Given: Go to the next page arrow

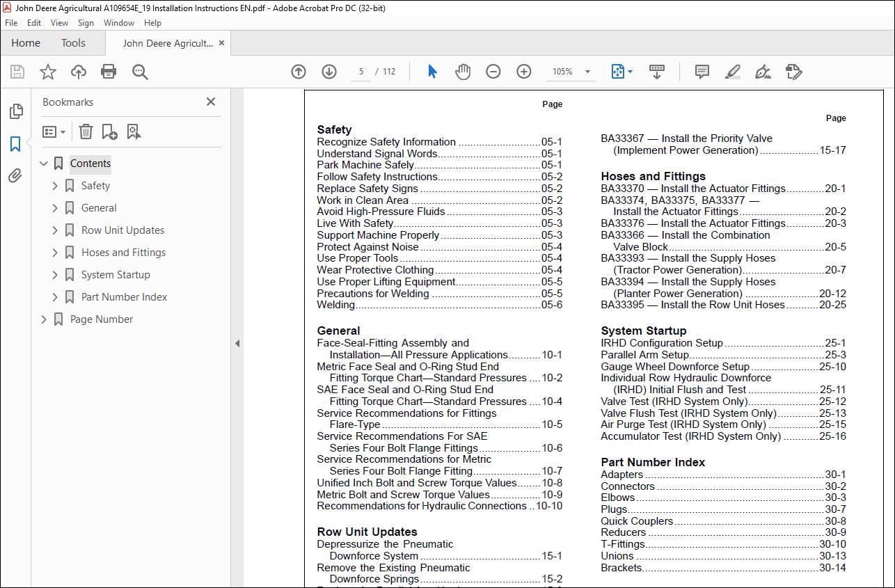Looking at the screenshot, I should click(x=329, y=72).
